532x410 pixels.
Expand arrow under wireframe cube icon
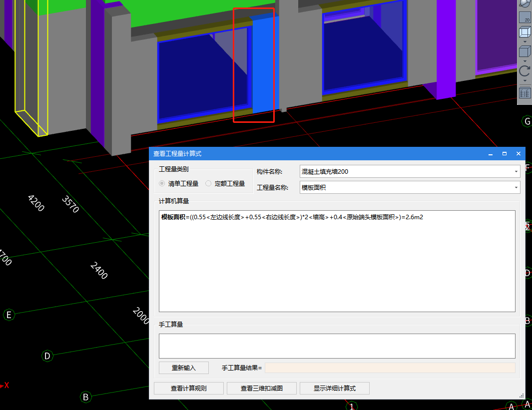click(x=525, y=42)
